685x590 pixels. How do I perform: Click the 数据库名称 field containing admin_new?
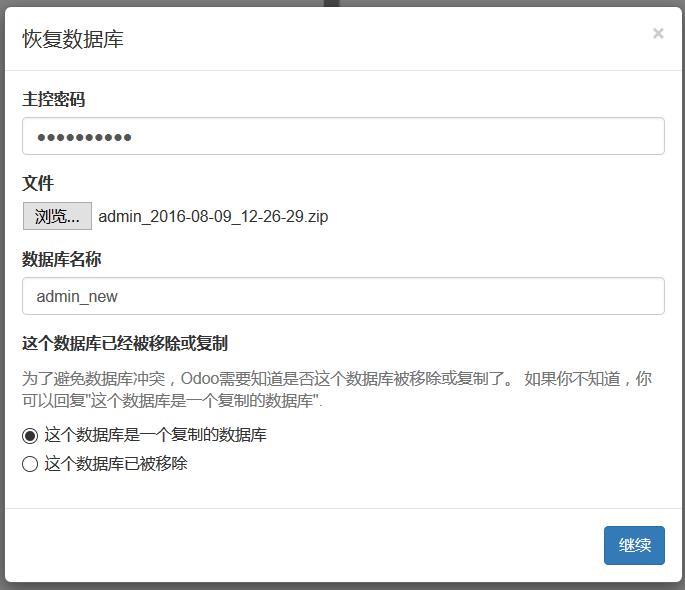point(343,296)
